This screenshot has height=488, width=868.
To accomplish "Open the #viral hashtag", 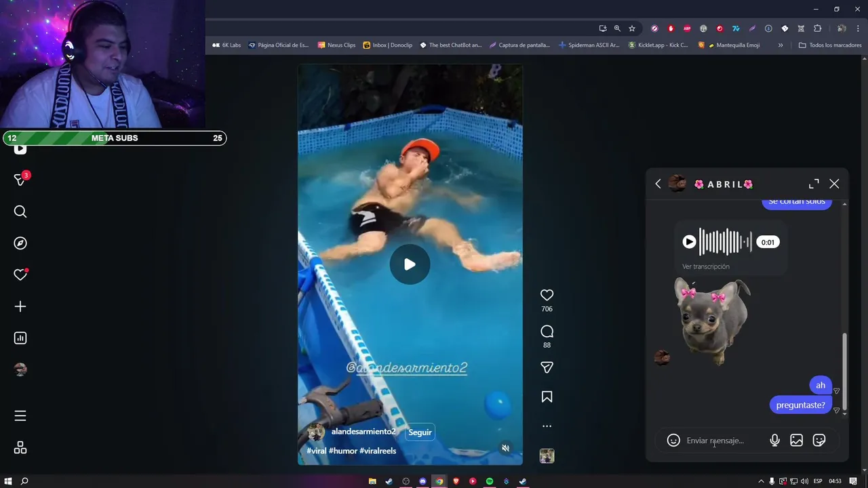I will point(317,451).
